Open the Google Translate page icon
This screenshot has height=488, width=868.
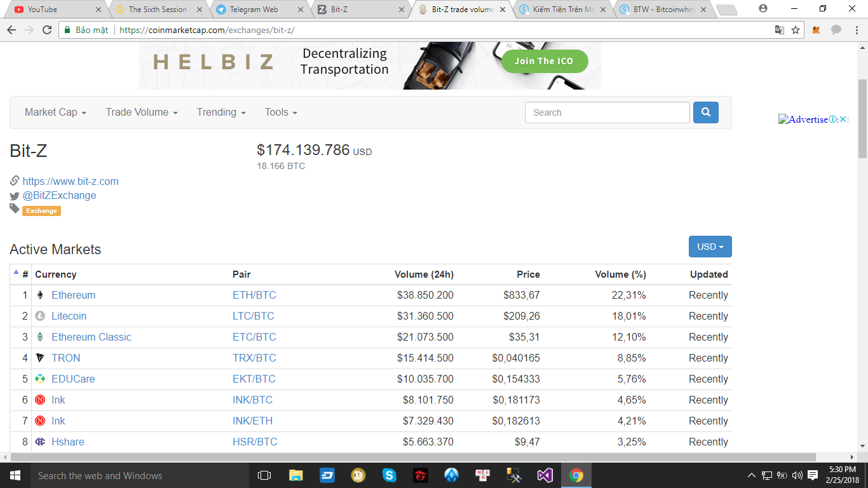coord(779,30)
